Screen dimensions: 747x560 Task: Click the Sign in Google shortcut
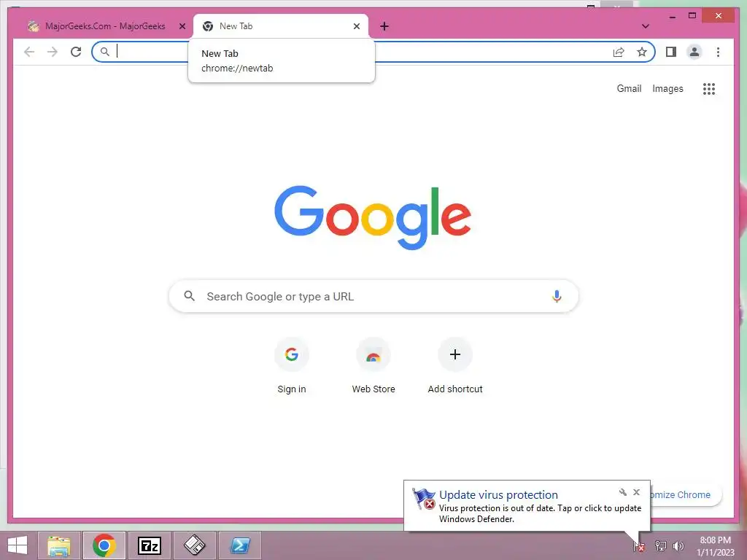pyautogui.click(x=292, y=366)
